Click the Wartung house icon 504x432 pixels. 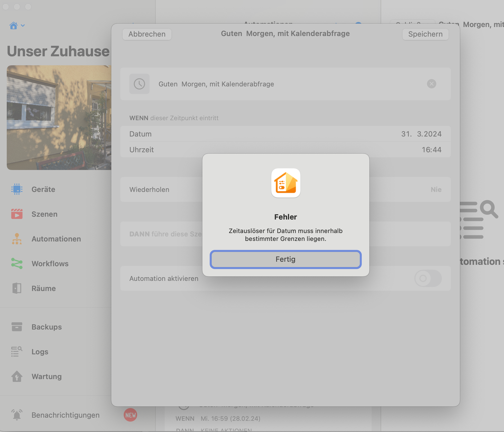[17, 377]
